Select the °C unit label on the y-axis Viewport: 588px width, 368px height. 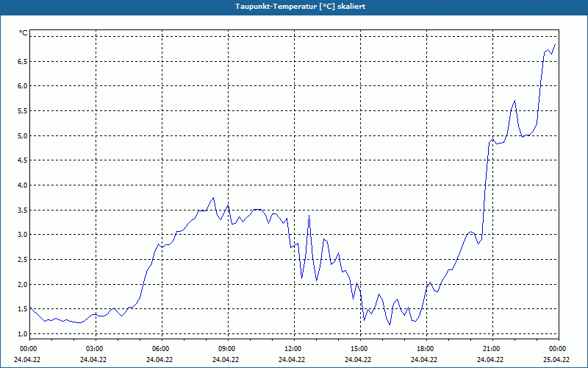[24, 33]
